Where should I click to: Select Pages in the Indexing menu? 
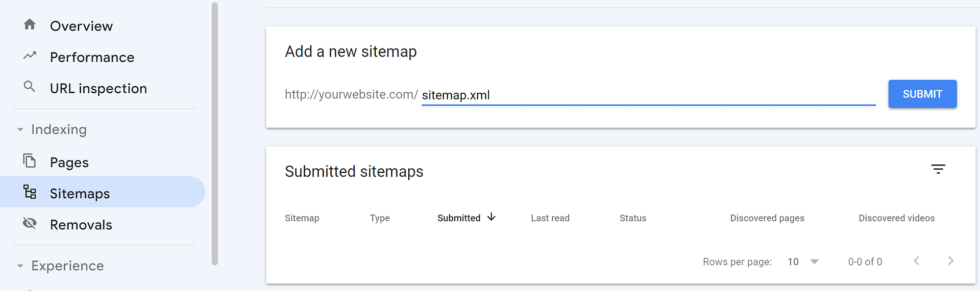69,161
